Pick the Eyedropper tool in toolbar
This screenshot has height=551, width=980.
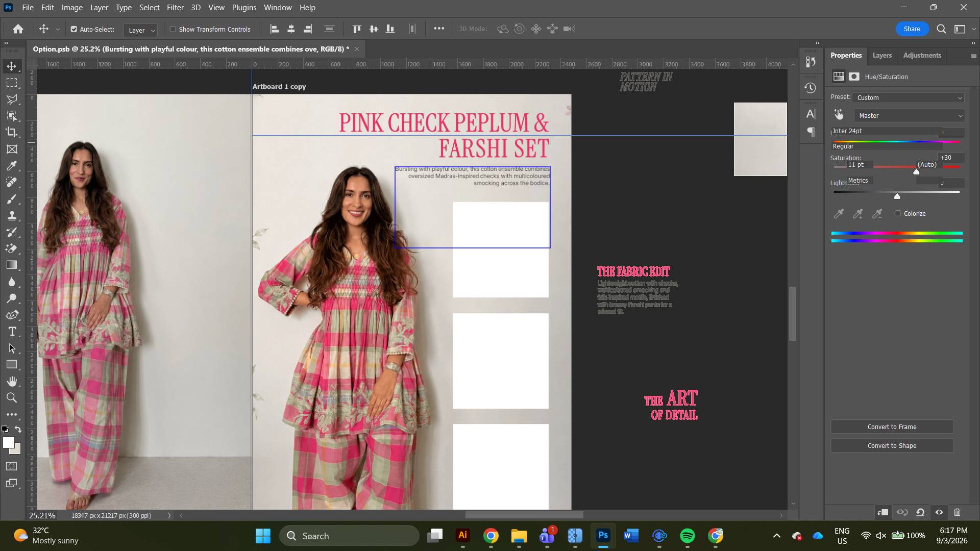pyautogui.click(x=12, y=166)
